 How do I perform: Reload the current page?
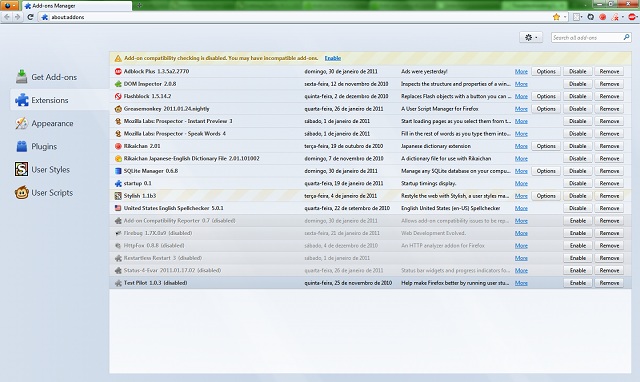point(30,17)
